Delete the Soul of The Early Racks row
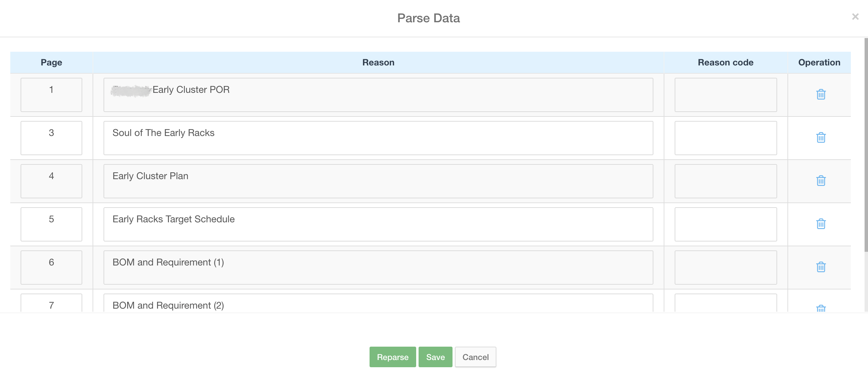Image resolution: width=868 pixels, height=372 pixels. [821, 138]
